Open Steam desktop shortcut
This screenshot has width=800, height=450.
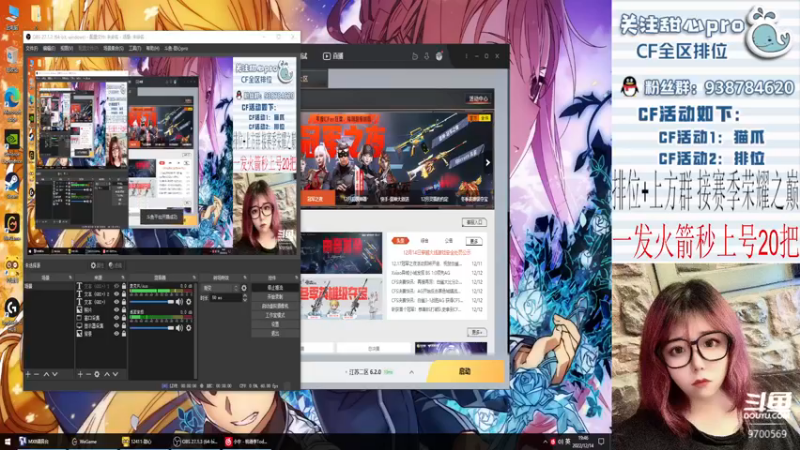(x=12, y=184)
